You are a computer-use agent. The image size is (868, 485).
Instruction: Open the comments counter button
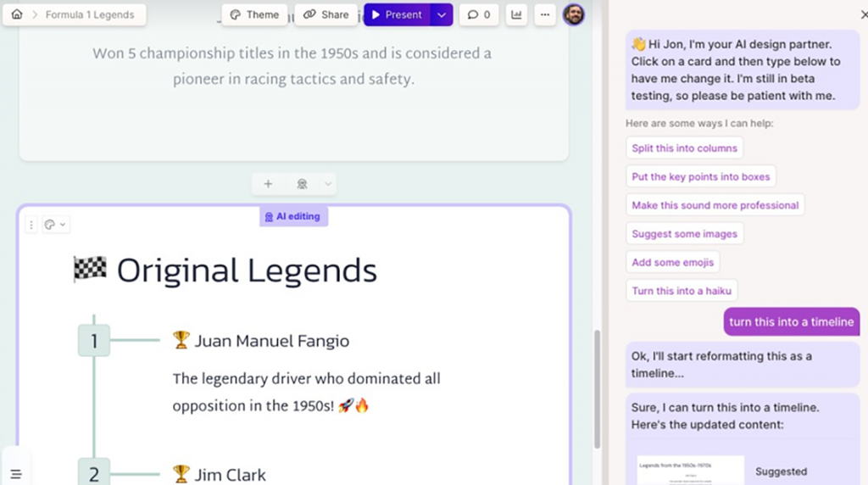[x=479, y=15]
